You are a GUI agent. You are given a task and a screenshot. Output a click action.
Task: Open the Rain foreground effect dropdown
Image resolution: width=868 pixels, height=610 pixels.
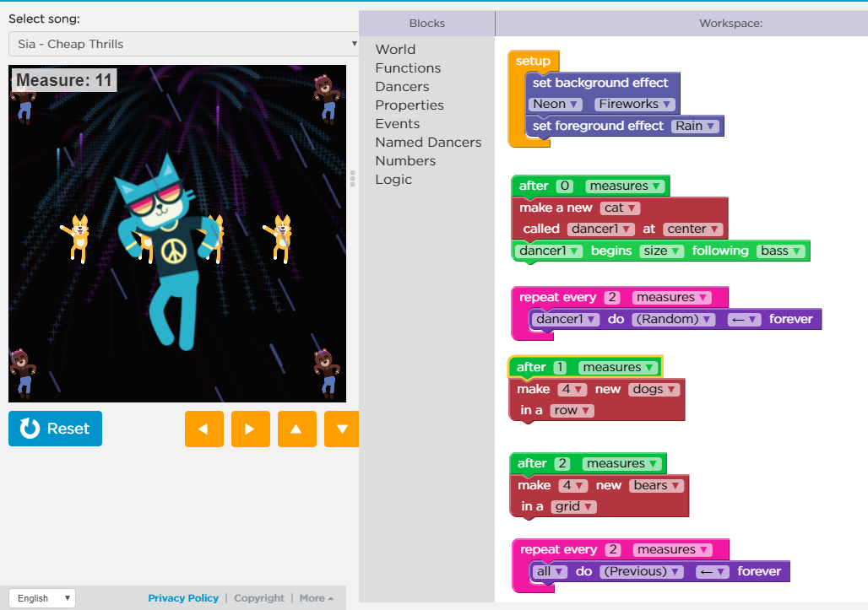695,126
